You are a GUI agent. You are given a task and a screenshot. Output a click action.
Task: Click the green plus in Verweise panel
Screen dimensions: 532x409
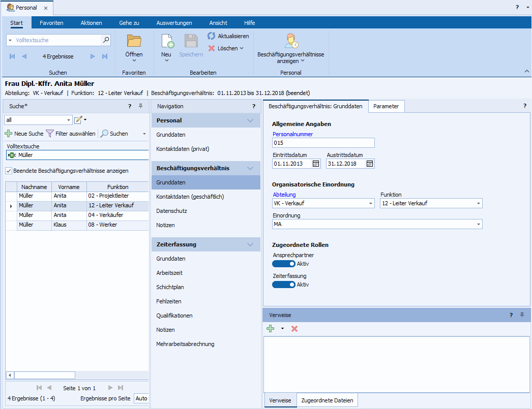click(x=271, y=329)
